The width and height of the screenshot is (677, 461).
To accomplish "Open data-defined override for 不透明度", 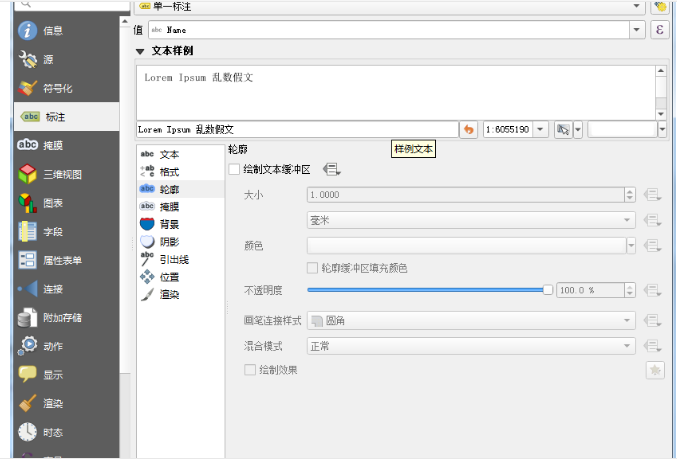I will point(652,290).
